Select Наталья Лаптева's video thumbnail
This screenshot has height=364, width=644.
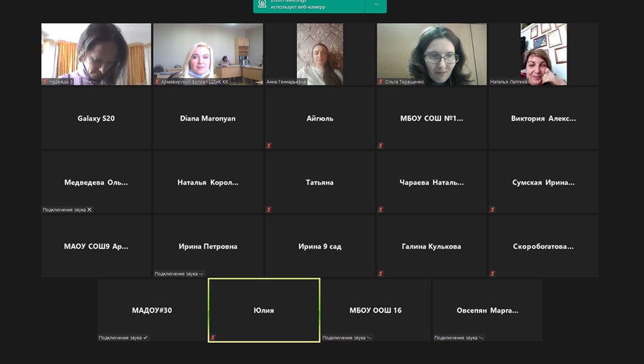pyautogui.click(x=543, y=53)
